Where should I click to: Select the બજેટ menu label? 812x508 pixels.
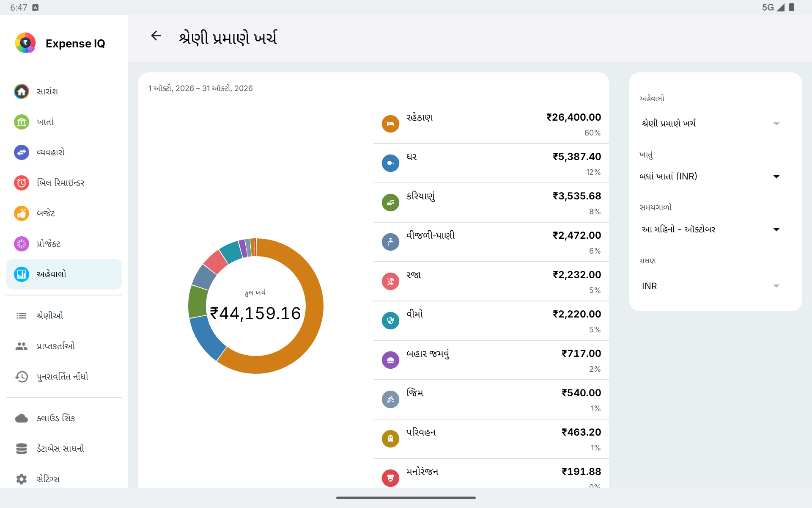(x=46, y=213)
